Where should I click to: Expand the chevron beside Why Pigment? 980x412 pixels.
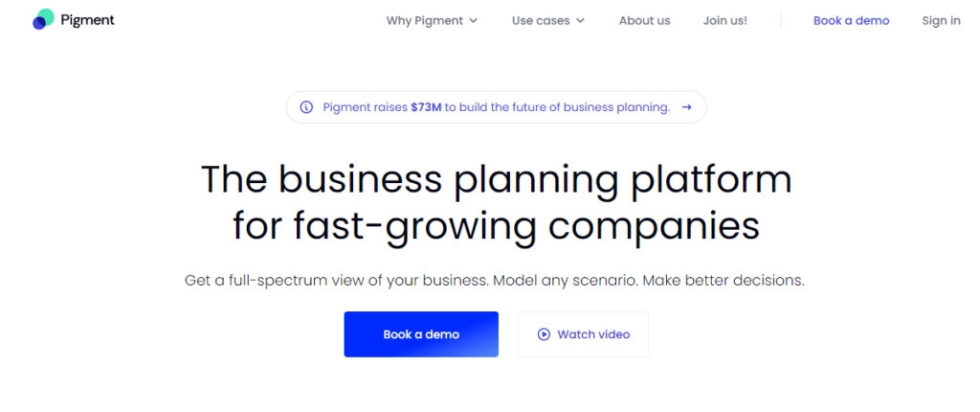coord(473,21)
